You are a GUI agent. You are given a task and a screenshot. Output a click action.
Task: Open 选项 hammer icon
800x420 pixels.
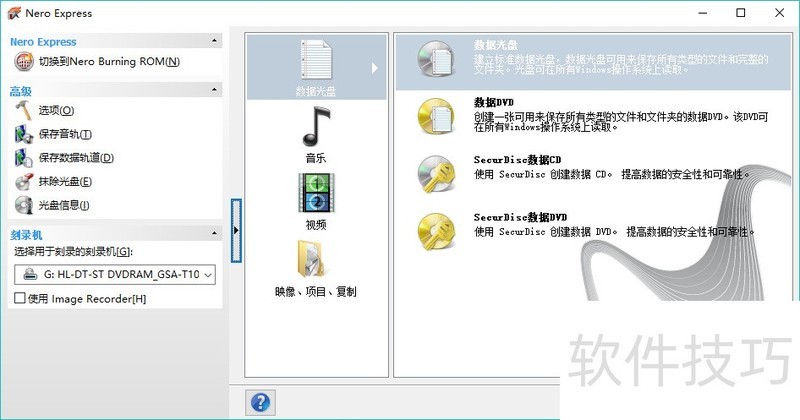[x=23, y=110]
